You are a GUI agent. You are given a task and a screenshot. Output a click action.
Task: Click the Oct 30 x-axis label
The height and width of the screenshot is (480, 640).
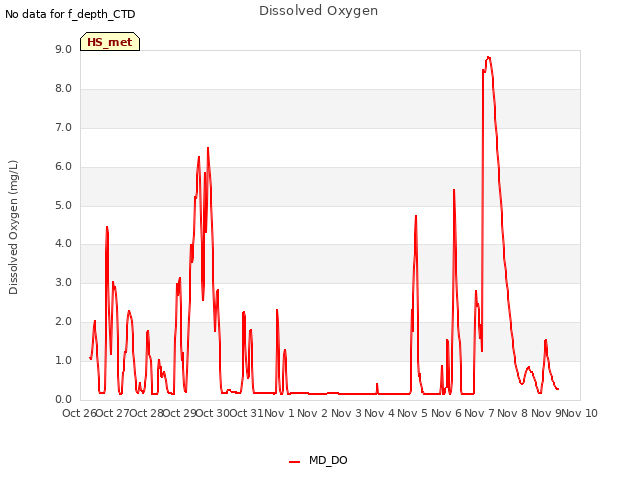pyautogui.click(x=213, y=413)
